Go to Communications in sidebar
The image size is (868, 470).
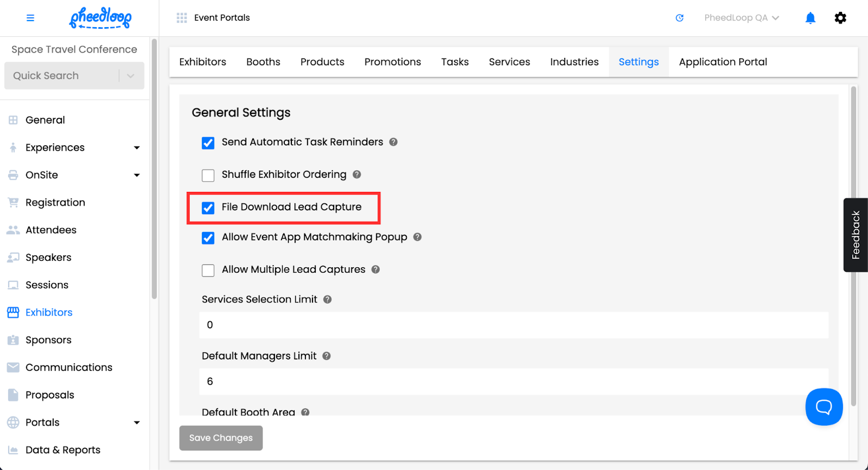(69, 368)
